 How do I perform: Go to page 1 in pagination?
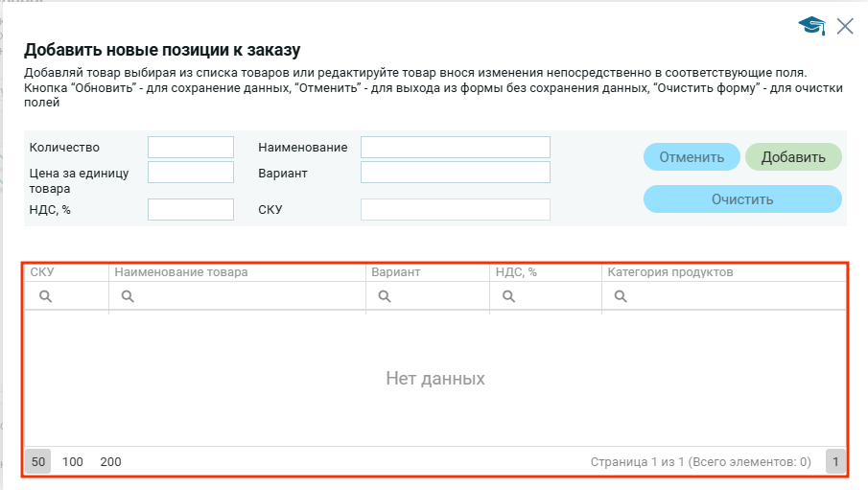835,462
